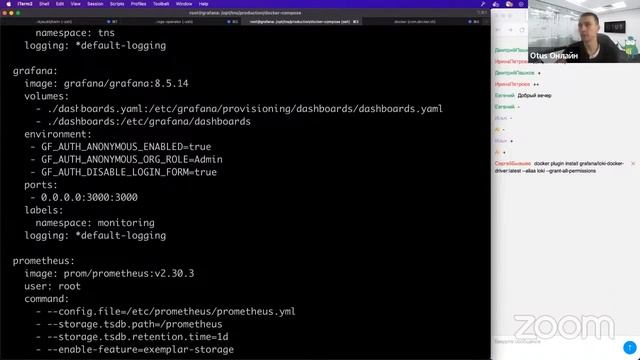The width and height of the screenshot is (640, 360).
Task: Open the Profiles menu
Action: [138, 4]
